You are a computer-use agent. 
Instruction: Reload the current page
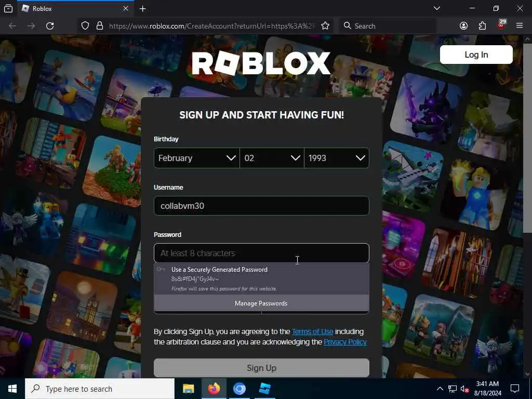coord(50,26)
